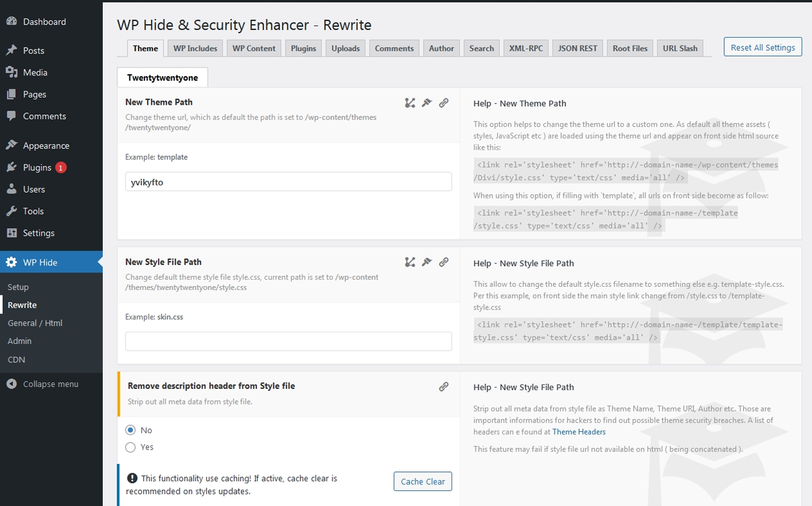Viewport: 812px width, 506px height.
Task: Click the exclamation icon in the caching notice
Action: 132,478
